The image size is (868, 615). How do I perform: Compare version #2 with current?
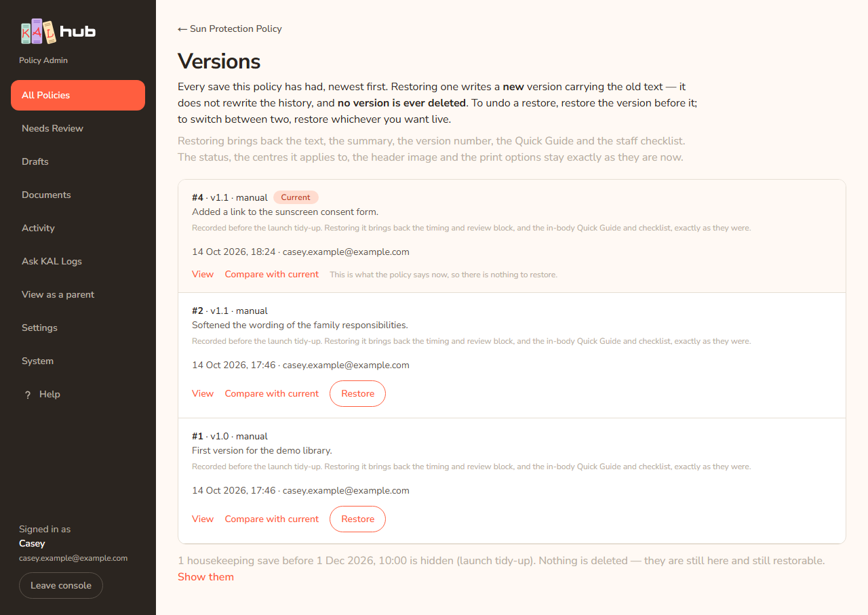tap(272, 394)
